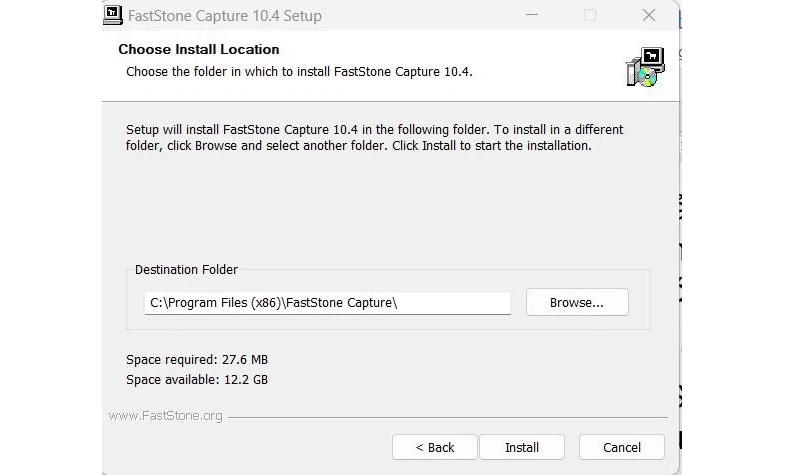Go back with the < Back button

(435, 447)
